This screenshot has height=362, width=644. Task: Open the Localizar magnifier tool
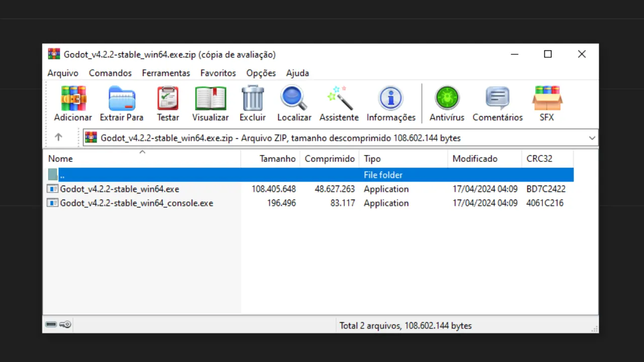click(x=294, y=98)
